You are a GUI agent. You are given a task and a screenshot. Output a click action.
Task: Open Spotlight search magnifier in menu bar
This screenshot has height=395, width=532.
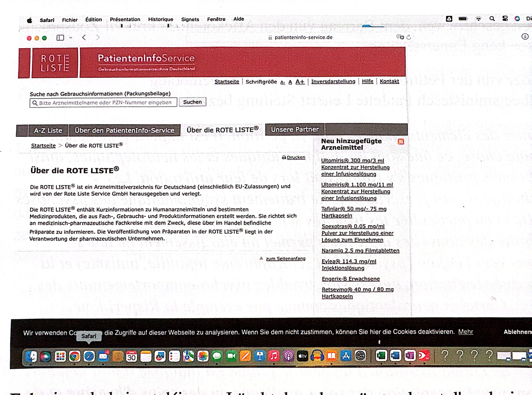click(492, 19)
